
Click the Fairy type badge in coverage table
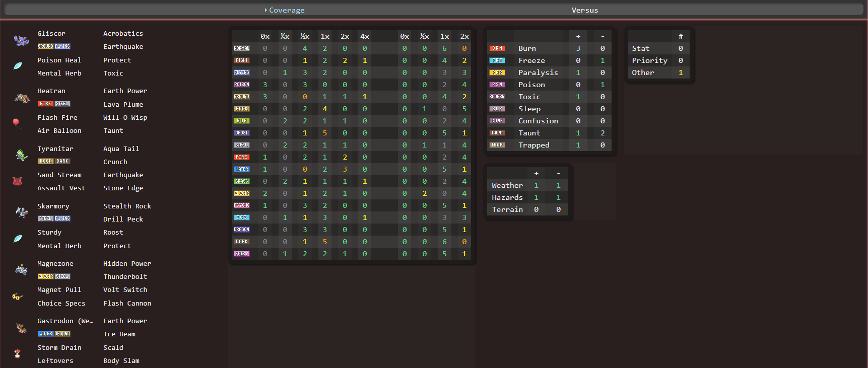[x=242, y=254]
